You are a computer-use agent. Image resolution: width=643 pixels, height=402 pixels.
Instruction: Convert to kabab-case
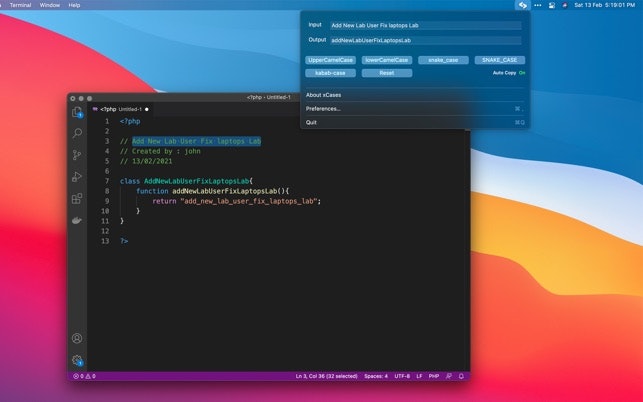coord(331,73)
